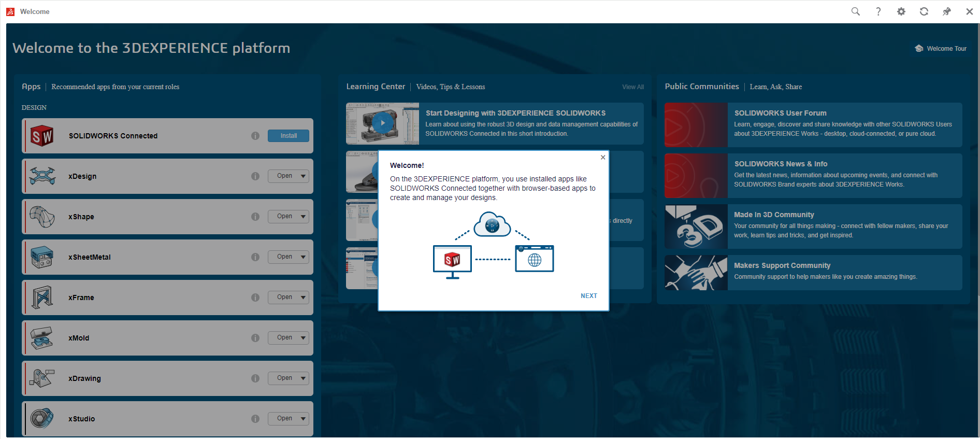
Task: Click the search magnifier icon in title bar
Action: [x=855, y=11]
